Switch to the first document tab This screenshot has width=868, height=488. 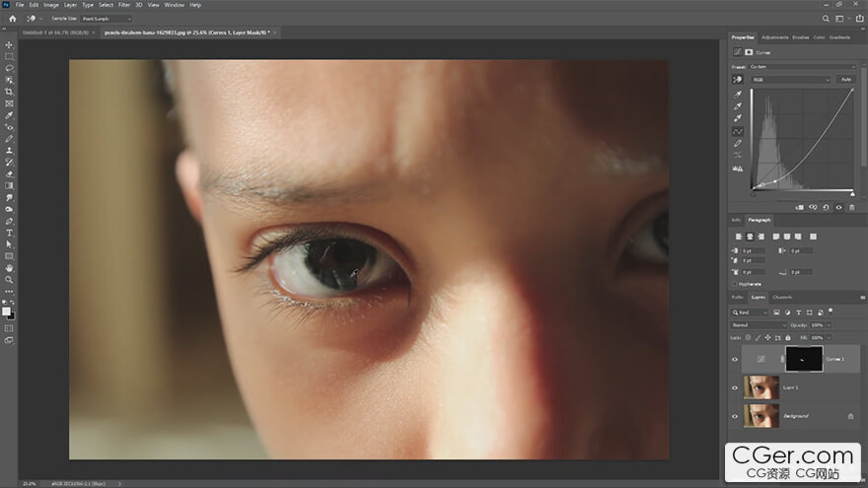(x=55, y=33)
